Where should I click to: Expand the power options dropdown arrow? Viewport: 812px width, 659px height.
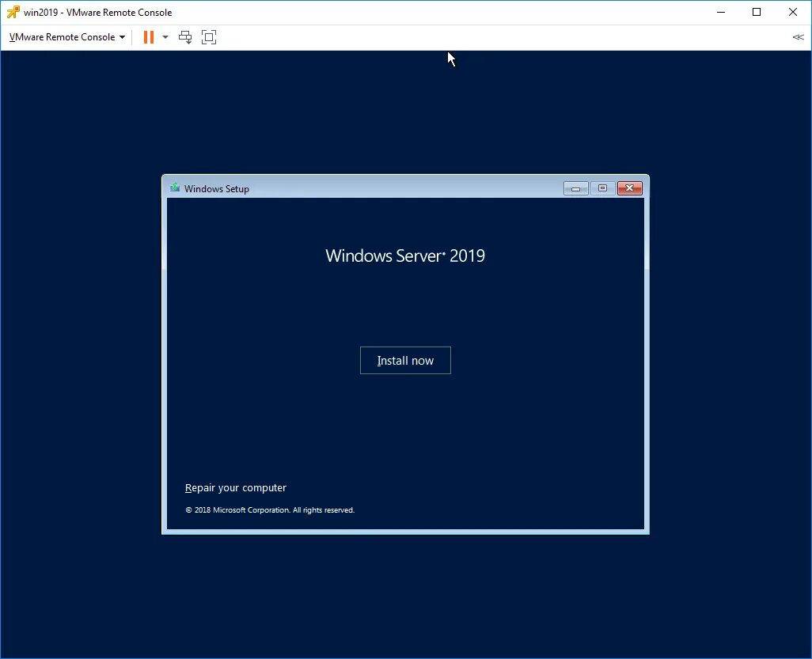tap(165, 36)
